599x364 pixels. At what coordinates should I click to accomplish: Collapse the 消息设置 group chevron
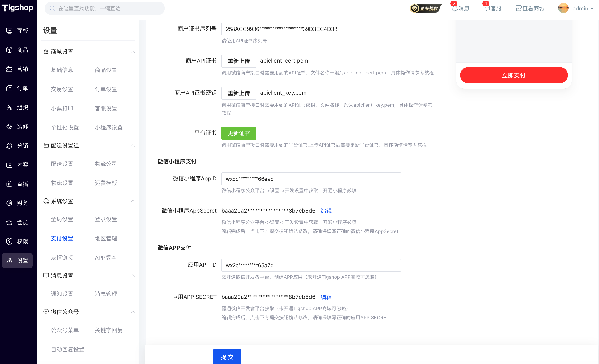point(133,276)
